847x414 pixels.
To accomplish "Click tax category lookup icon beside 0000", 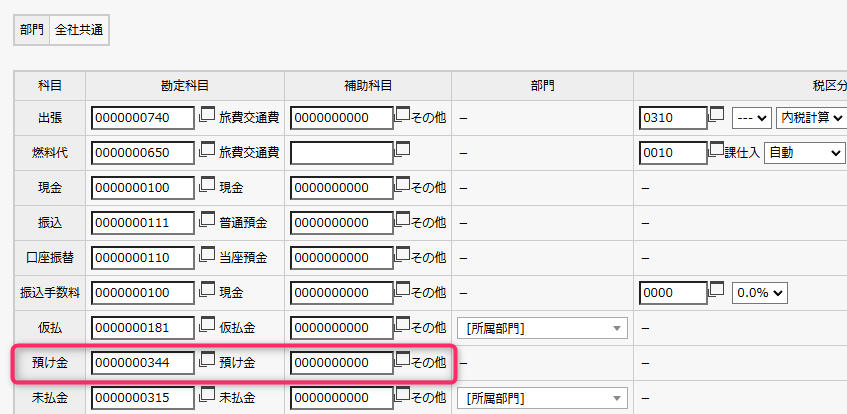I will pyautogui.click(x=716, y=290).
